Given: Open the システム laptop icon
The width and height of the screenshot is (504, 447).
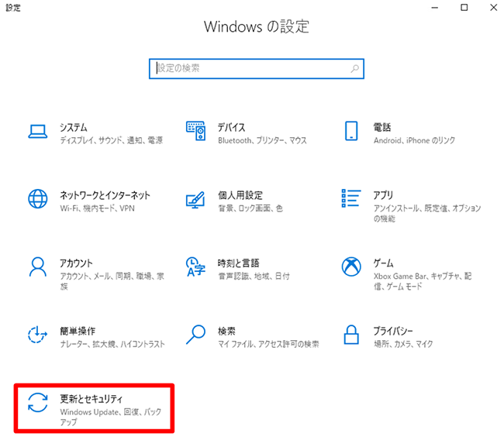Looking at the screenshot, I should [x=38, y=132].
